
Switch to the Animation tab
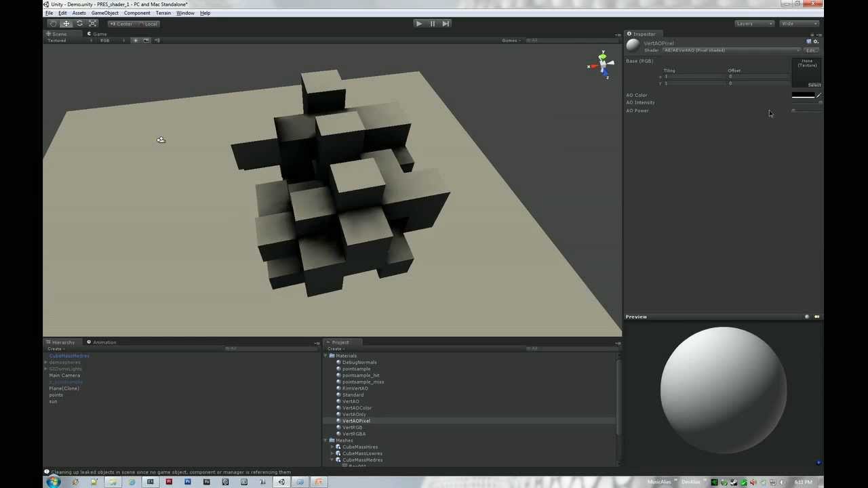click(101, 342)
